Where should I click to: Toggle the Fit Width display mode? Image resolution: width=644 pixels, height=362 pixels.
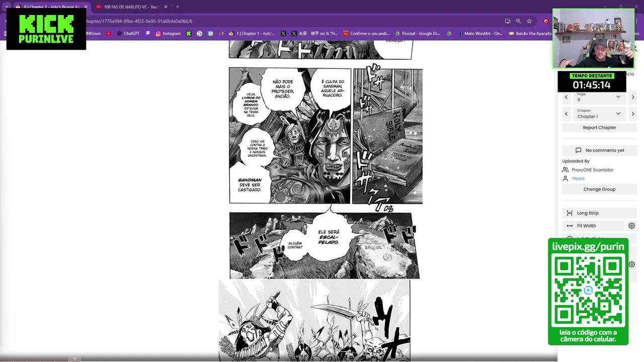tap(593, 226)
